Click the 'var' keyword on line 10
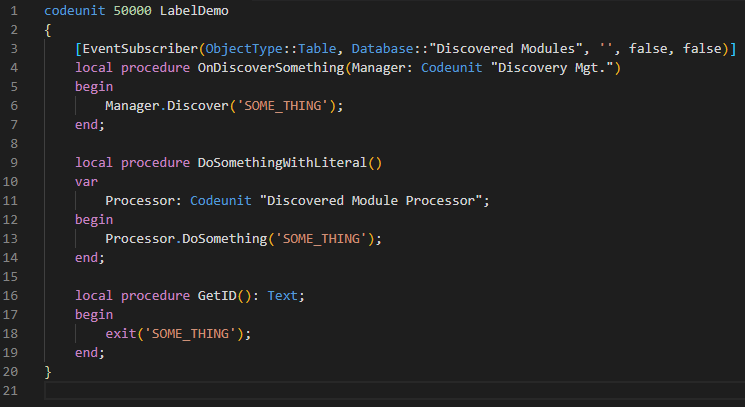 point(86,181)
